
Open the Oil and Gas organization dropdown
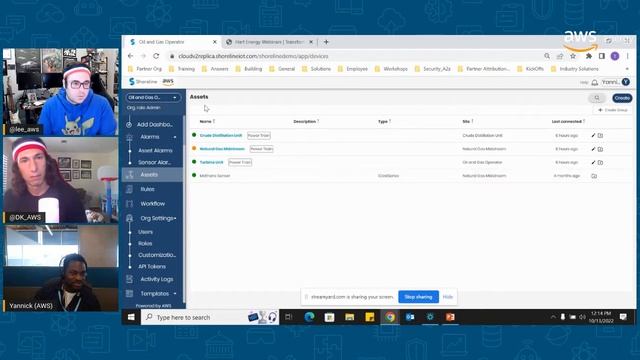(153, 98)
